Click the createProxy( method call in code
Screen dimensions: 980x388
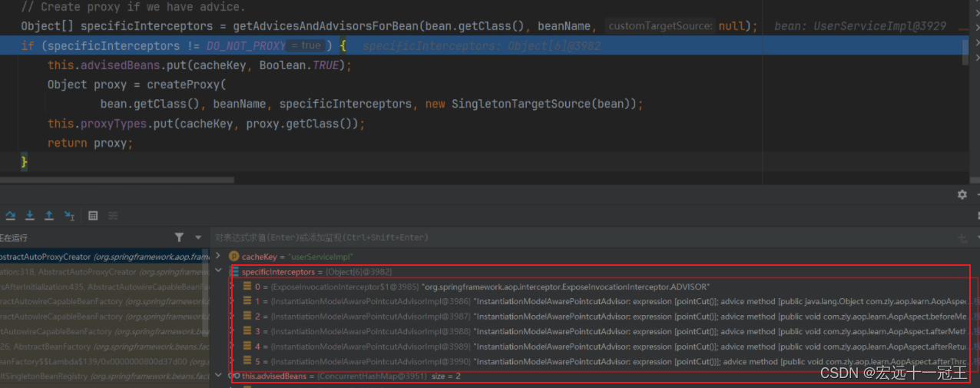pos(187,85)
